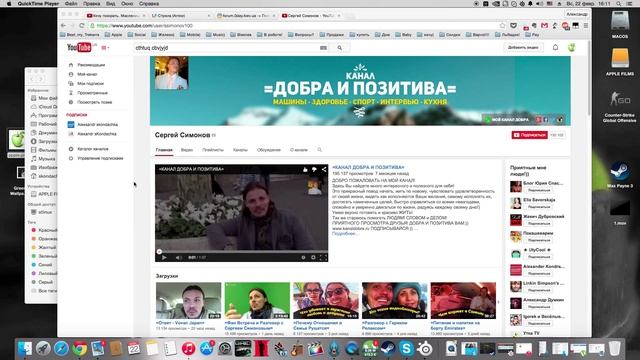The height and width of the screenshot is (360, 640).
Task: Select the Каналы channel tab
Action: [240, 150]
